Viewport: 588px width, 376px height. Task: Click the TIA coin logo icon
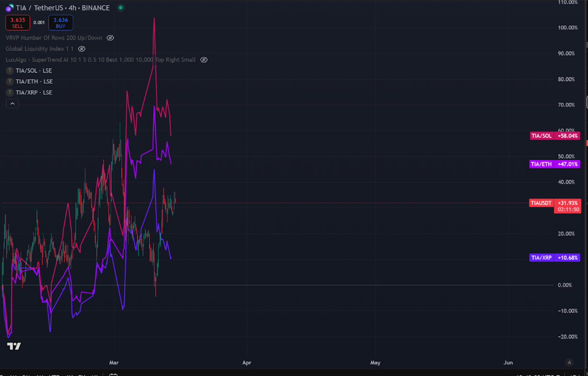(10, 8)
